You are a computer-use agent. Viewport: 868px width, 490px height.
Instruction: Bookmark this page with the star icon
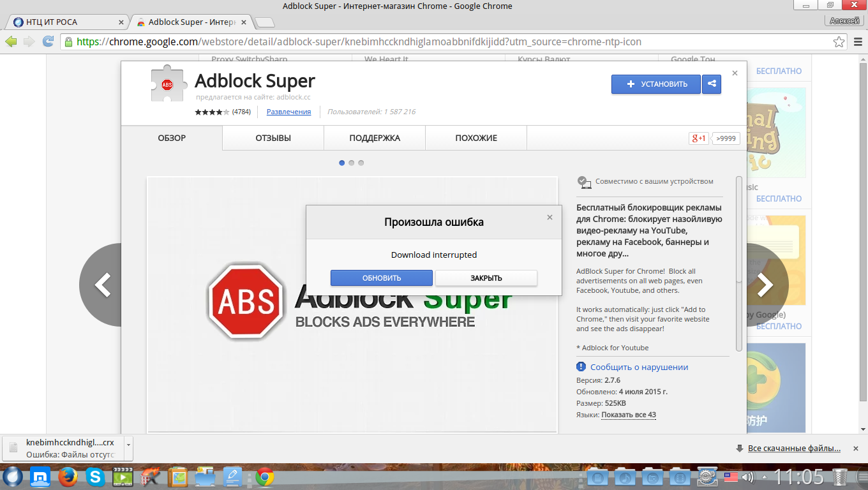[x=839, y=42]
